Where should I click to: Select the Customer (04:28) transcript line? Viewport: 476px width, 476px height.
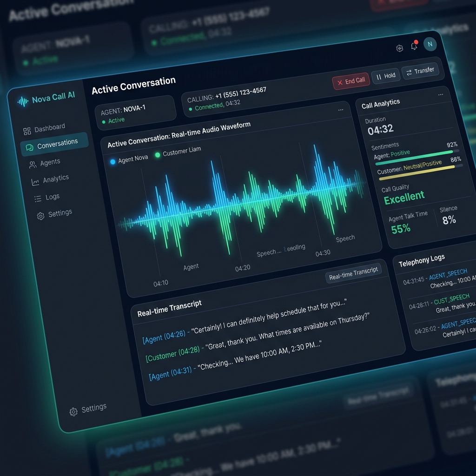257,337
